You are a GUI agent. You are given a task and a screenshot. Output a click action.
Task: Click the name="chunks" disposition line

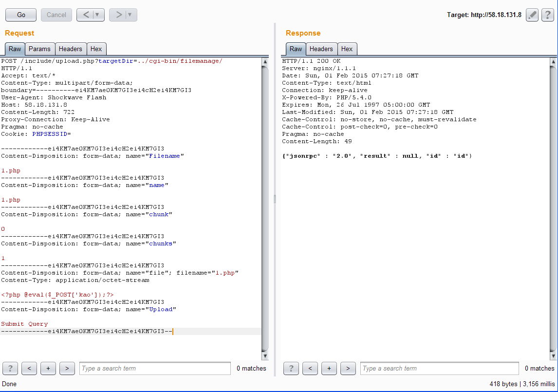(x=89, y=243)
